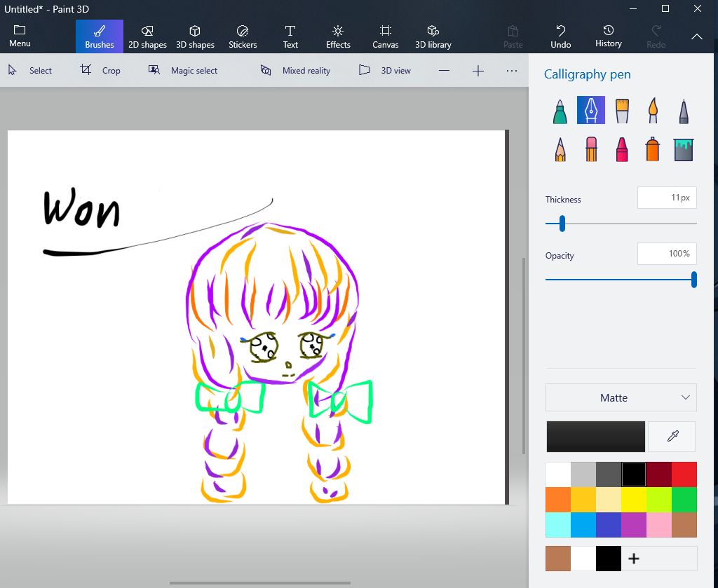The height and width of the screenshot is (588, 718).
Task: Choose the indigo color swatch
Action: tap(609, 525)
